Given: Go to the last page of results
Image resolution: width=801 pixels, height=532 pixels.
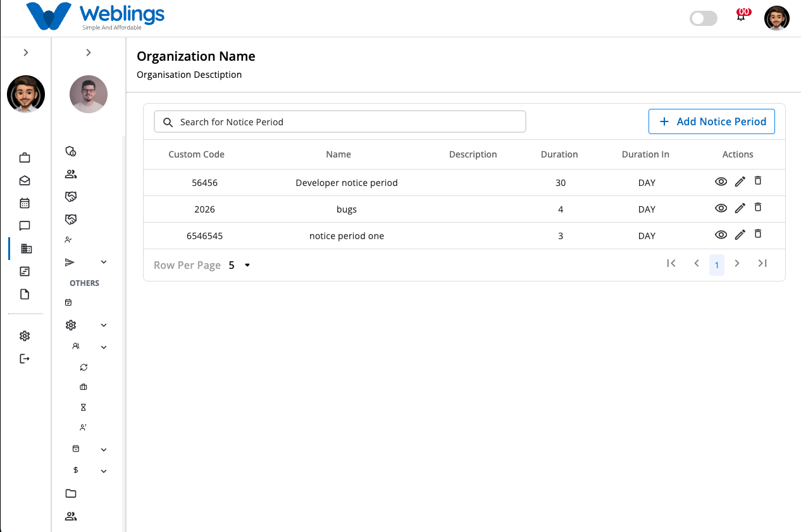Looking at the screenshot, I should tap(762, 263).
